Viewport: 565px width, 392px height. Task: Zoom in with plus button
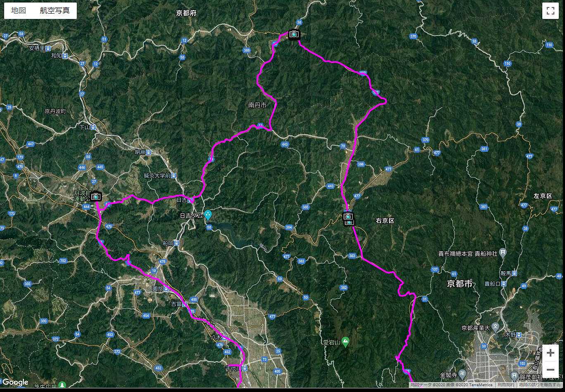tap(550, 353)
